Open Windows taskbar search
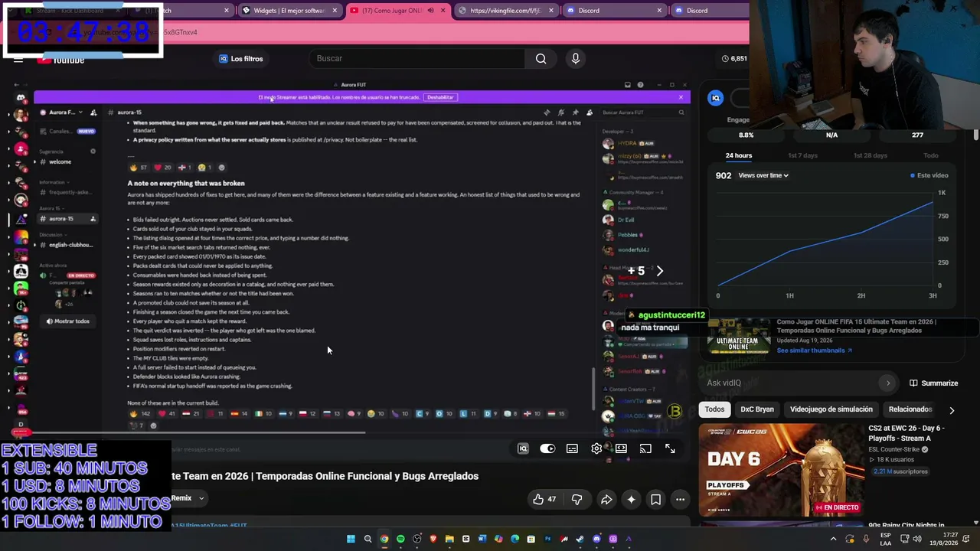Screen dimensions: 980x551 point(367,539)
